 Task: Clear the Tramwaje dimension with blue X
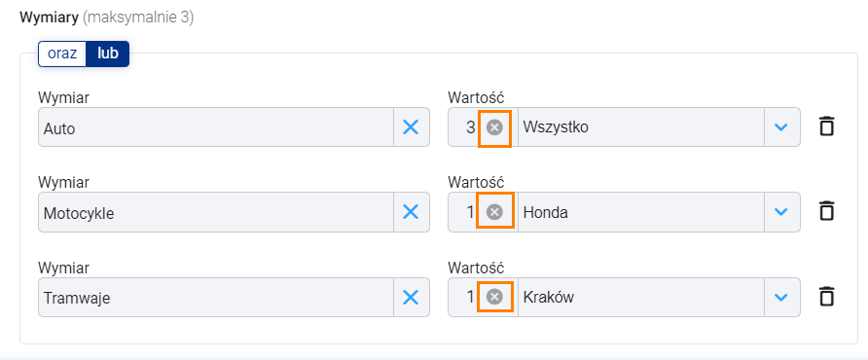[411, 298]
